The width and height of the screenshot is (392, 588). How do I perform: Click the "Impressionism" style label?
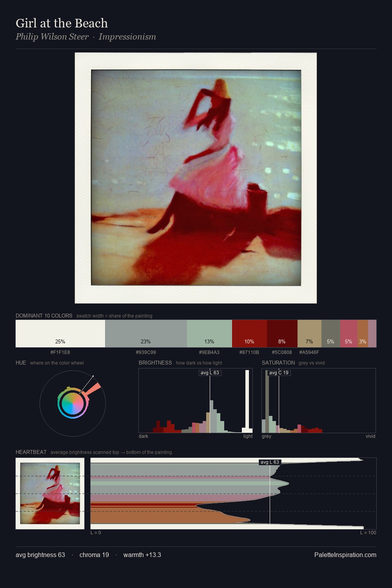(127, 36)
